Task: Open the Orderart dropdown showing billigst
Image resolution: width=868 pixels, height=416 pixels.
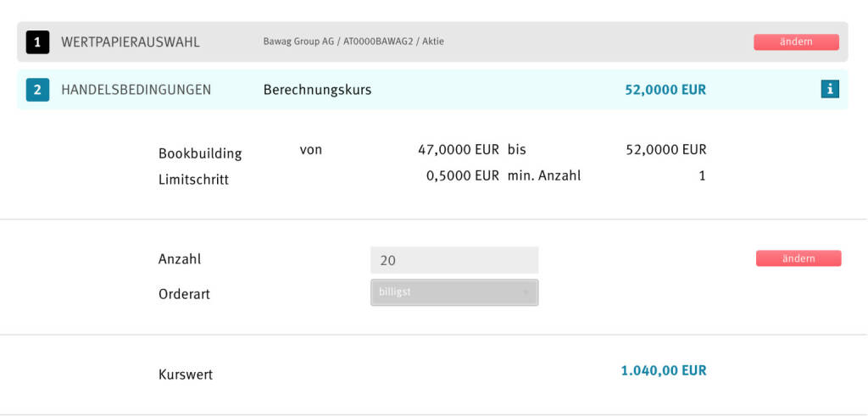Action: coord(453,292)
